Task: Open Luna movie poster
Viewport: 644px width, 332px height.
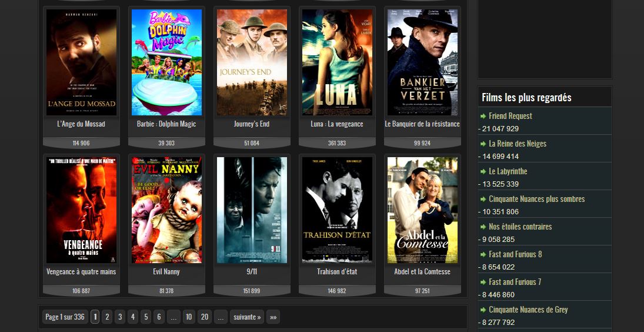Action: point(337,62)
